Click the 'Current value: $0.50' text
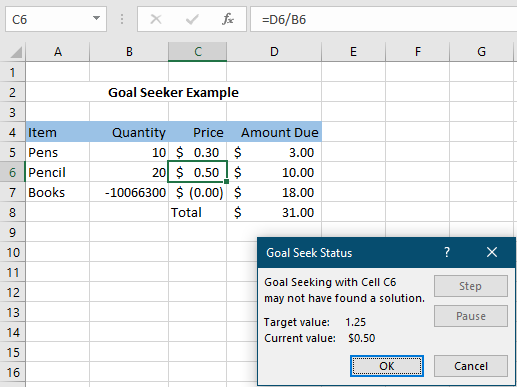 point(320,338)
